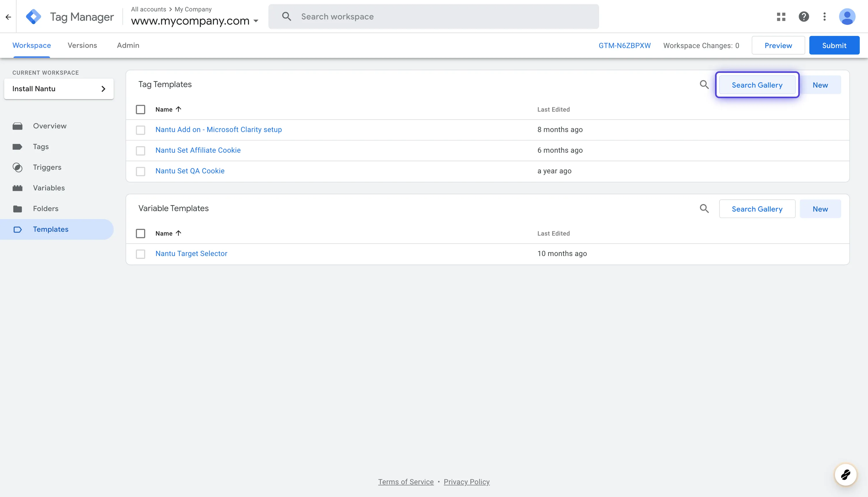The height and width of the screenshot is (497, 868).
Task: Open the Google apps grid
Action: tap(781, 17)
